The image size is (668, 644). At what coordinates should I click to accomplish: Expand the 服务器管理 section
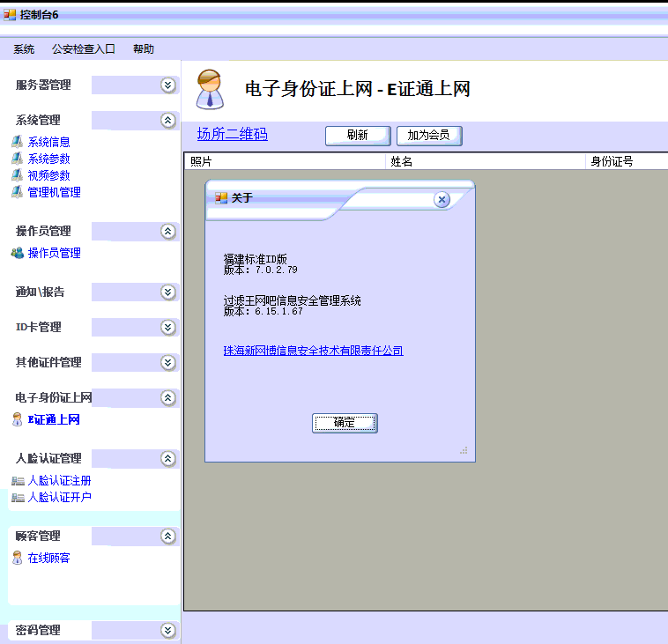point(168,85)
